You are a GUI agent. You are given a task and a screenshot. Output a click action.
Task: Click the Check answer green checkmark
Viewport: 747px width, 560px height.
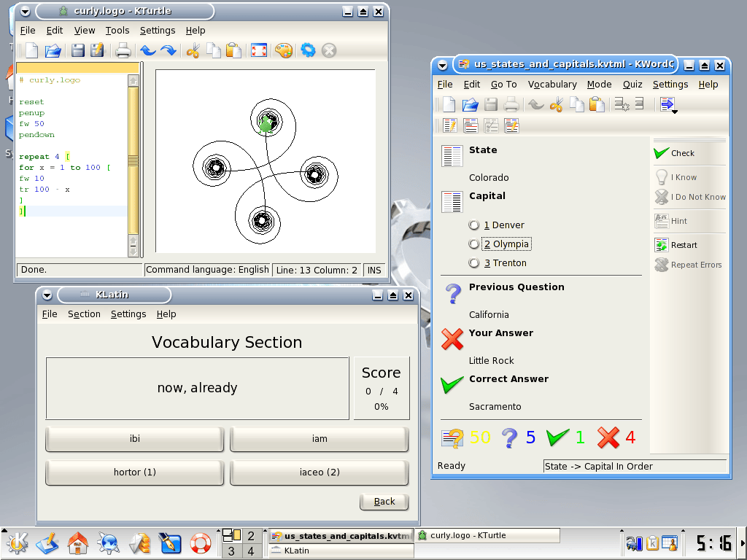[x=662, y=153]
